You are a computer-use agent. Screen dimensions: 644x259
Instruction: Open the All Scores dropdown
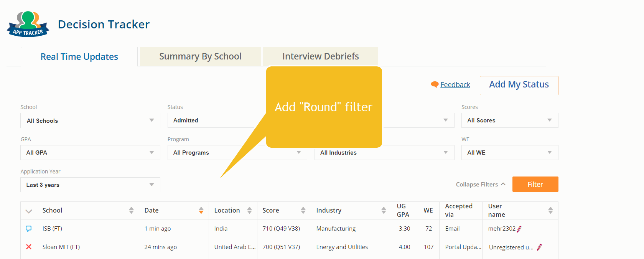[509, 120]
